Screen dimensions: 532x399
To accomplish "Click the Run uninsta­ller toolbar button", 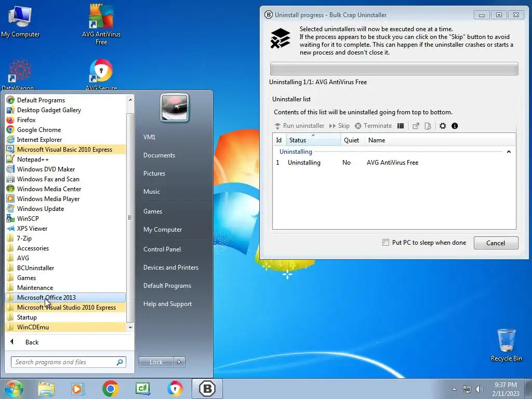I will pyautogui.click(x=299, y=126).
